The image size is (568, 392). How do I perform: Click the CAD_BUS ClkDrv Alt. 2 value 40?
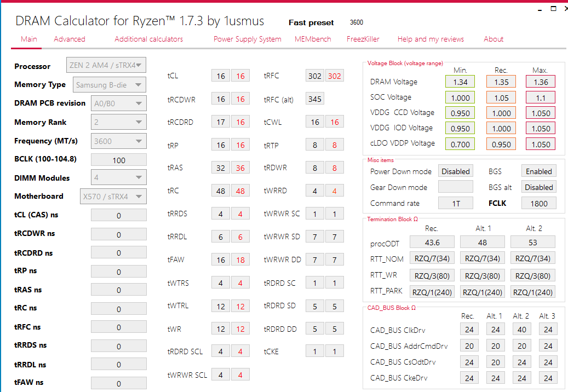pos(521,330)
